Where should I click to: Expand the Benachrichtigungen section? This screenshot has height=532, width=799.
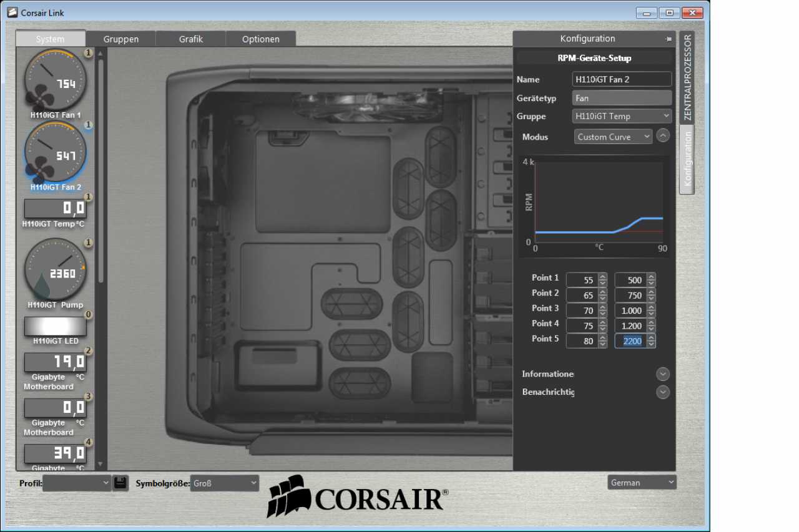tap(663, 392)
